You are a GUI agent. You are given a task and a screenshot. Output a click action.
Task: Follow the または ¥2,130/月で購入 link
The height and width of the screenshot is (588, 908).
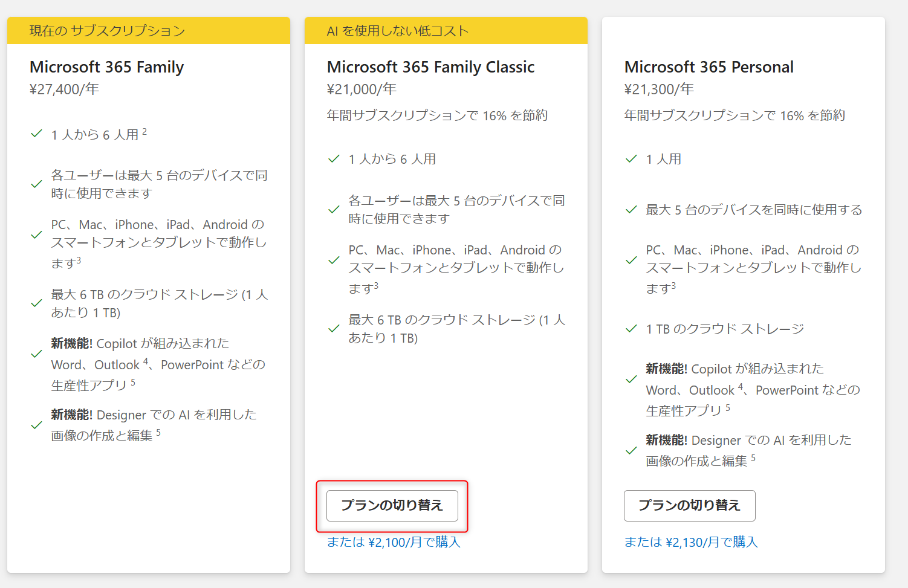click(x=690, y=542)
